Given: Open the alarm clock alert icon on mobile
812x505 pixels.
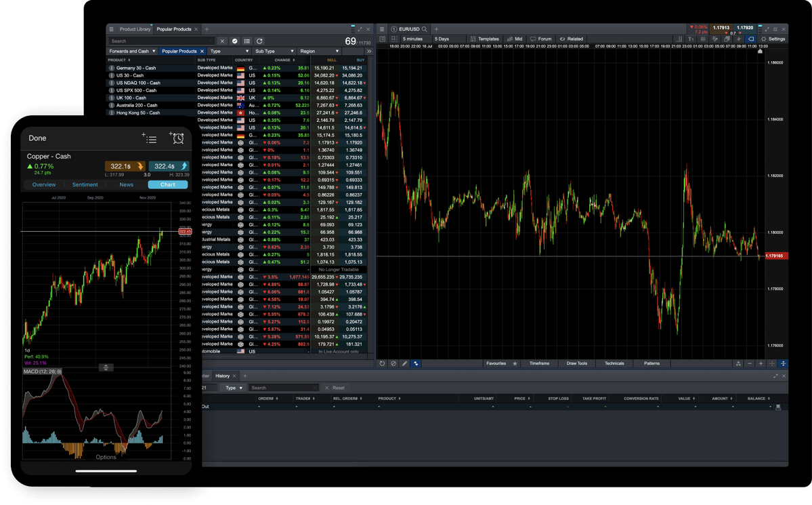Looking at the screenshot, I should point(177,138).
